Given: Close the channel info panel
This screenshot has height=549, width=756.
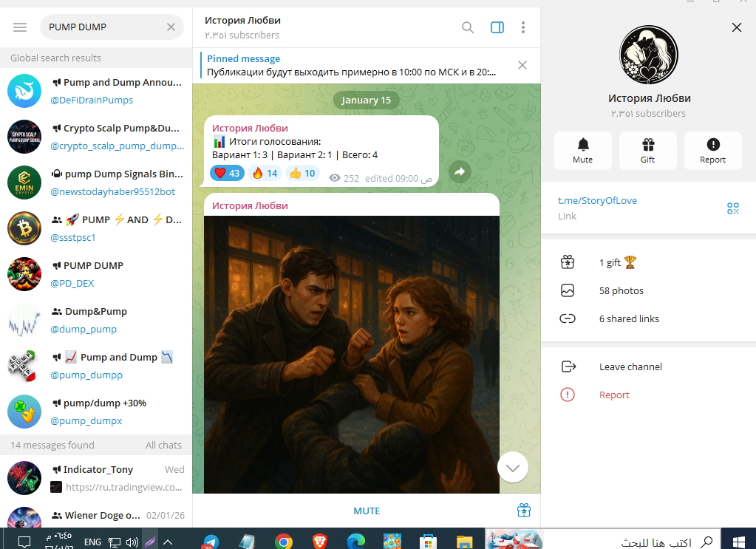Looking at the screenshot, I should pos(737,27).
